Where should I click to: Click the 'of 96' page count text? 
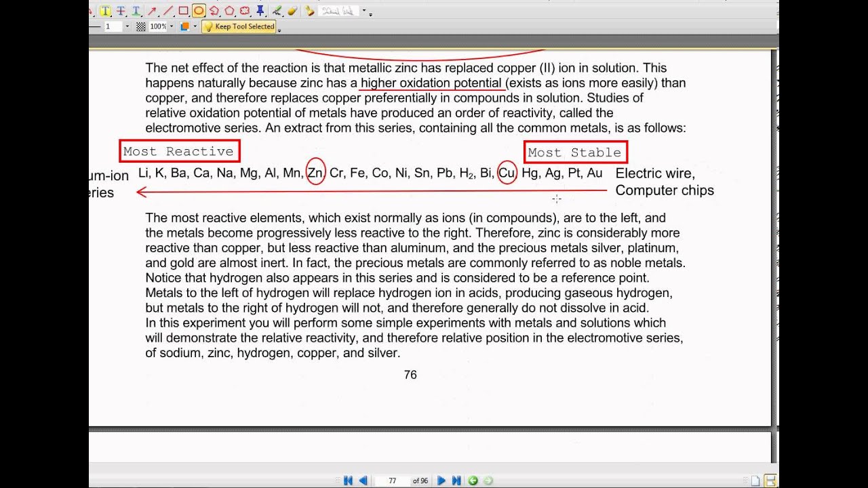[x=420, y=481]
